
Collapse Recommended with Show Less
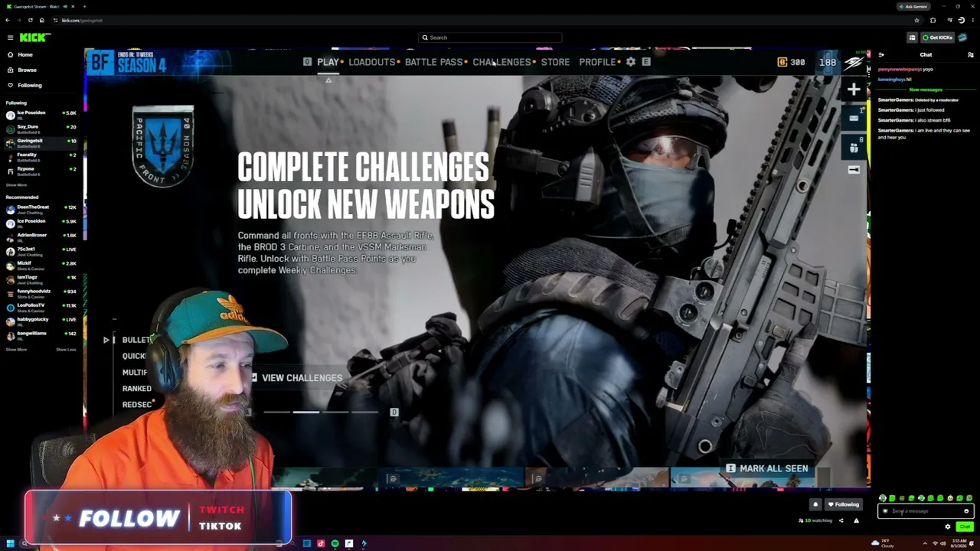(66, 350)
